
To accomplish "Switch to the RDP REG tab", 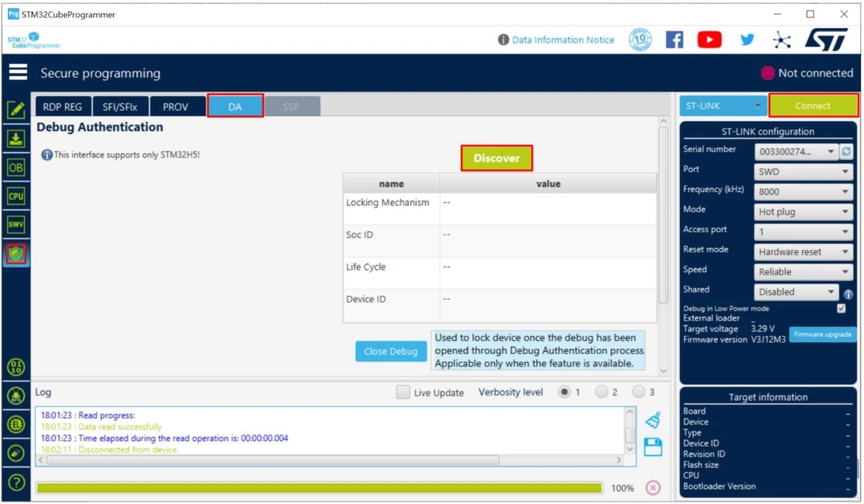I will tap(62, 107).
